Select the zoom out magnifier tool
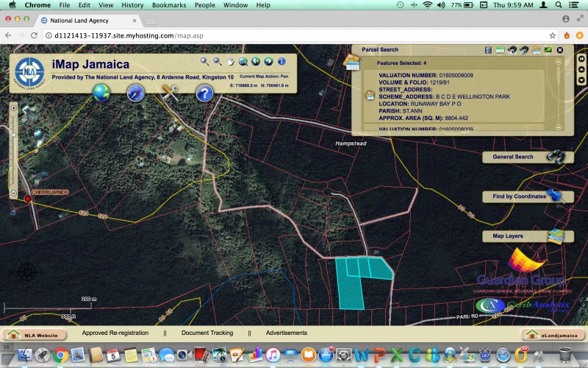The image size is (588, 368). tap(217, 61)
